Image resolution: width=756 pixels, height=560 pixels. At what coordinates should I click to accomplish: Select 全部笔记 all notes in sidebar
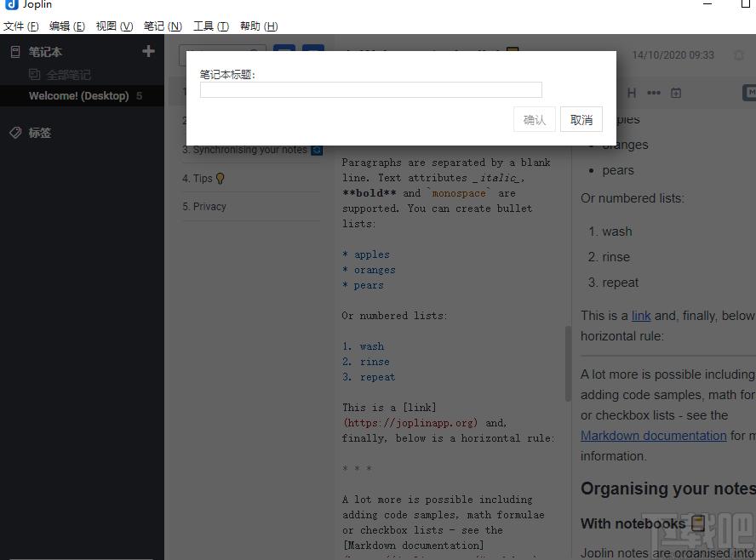click(68, 75)
